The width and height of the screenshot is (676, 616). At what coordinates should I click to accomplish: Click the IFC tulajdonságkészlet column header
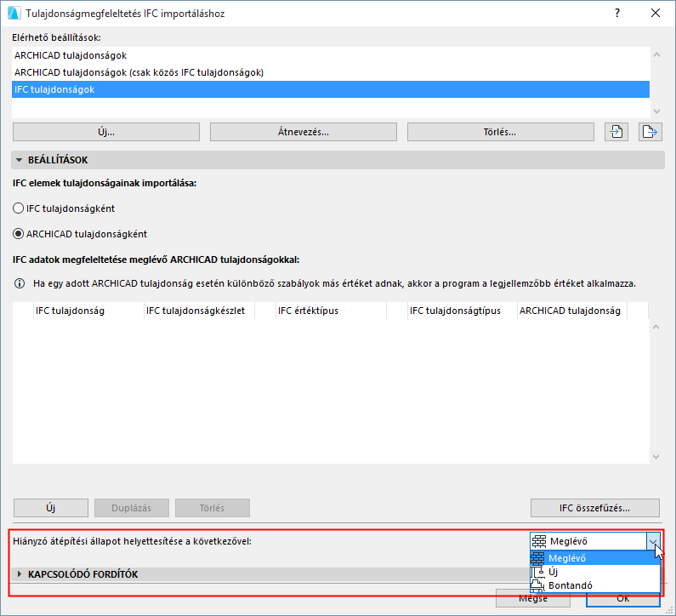[199, 311]
